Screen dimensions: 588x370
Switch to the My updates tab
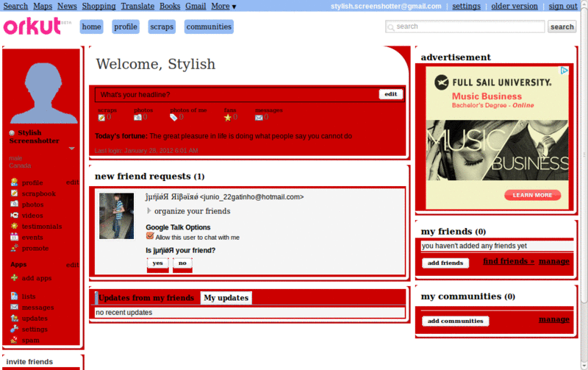click(x=226, y=298)
